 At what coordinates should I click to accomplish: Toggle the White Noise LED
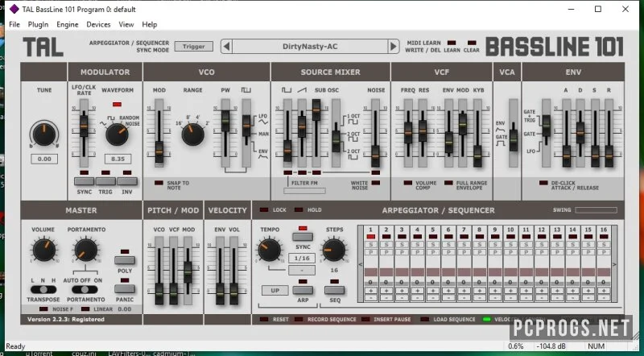tap(375, 183)
